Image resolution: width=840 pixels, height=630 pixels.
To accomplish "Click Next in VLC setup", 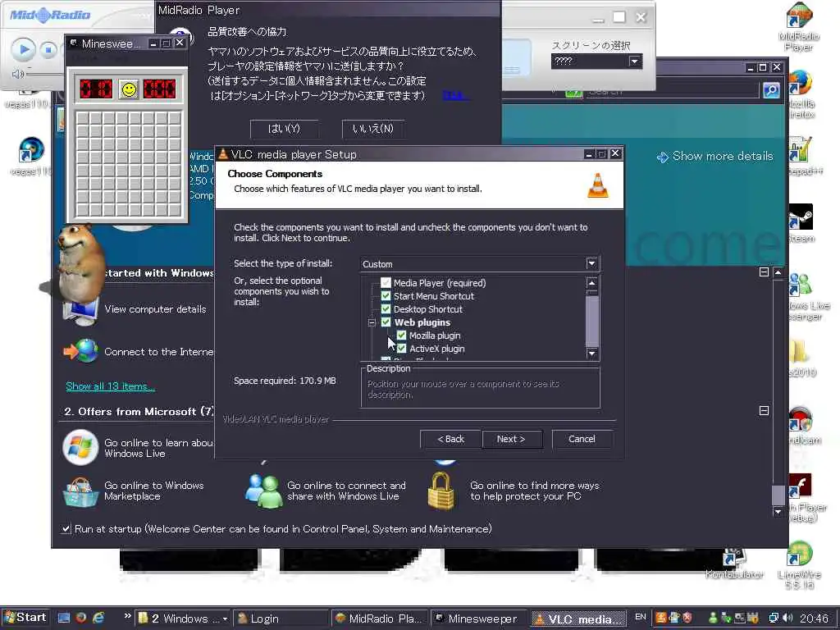I will (512, 440).
